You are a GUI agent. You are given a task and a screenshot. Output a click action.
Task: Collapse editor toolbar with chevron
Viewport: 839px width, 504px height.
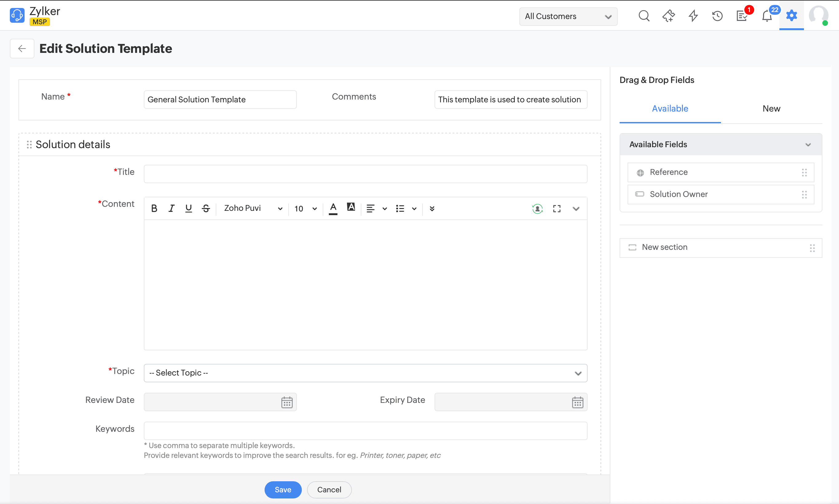pos(576,209)
